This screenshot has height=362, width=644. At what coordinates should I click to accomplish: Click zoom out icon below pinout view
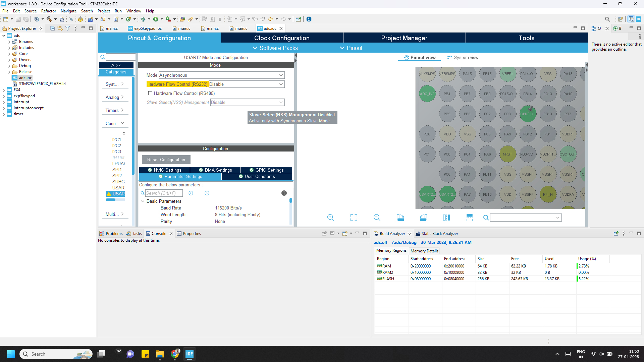(x=377, y=218)
